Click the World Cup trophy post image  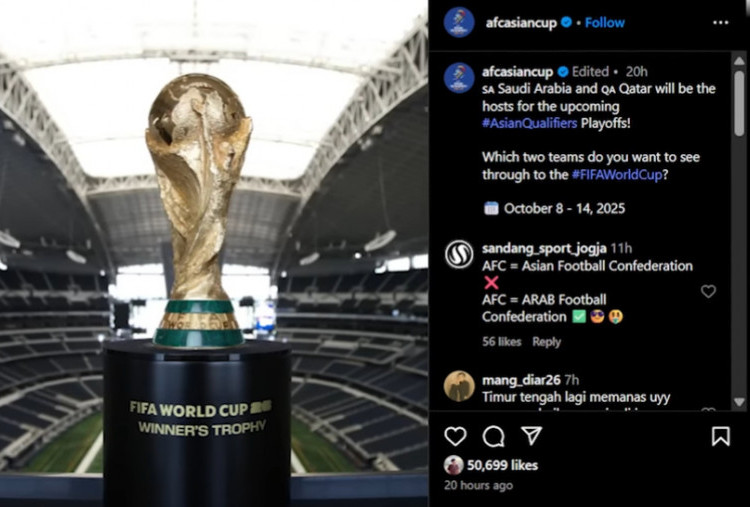(x=214, y=254)
